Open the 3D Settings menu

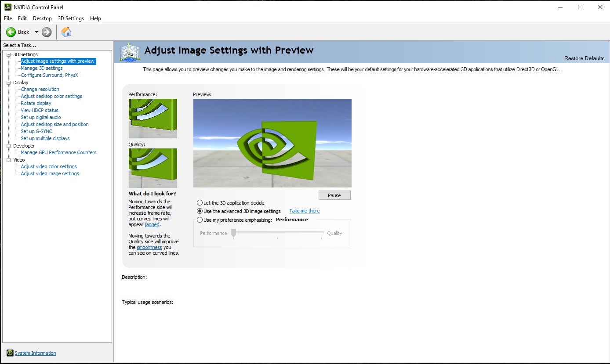pos(71,18)
